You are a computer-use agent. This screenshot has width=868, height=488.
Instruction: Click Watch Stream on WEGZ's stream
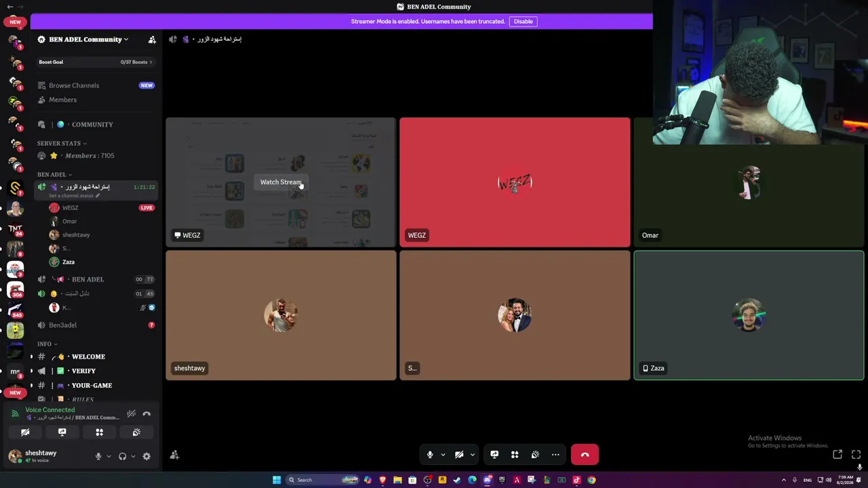[x=281, y=182]
